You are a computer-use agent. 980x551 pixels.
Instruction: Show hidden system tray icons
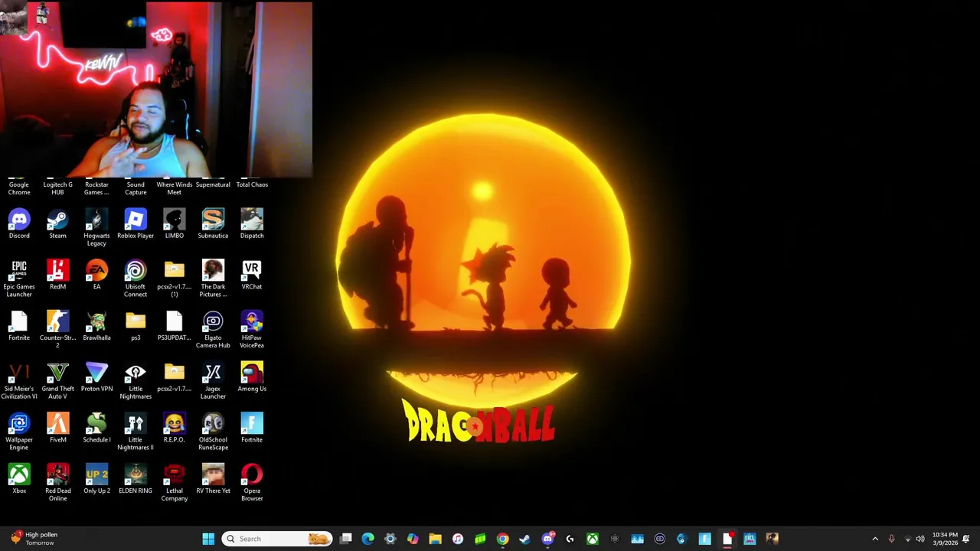pos(875,539)
